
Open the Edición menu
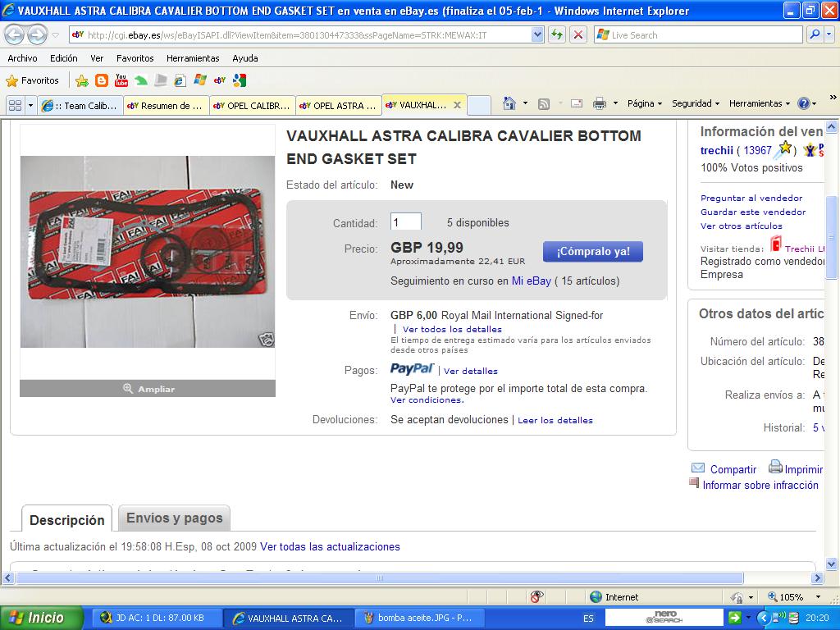(x=64, y=58)
